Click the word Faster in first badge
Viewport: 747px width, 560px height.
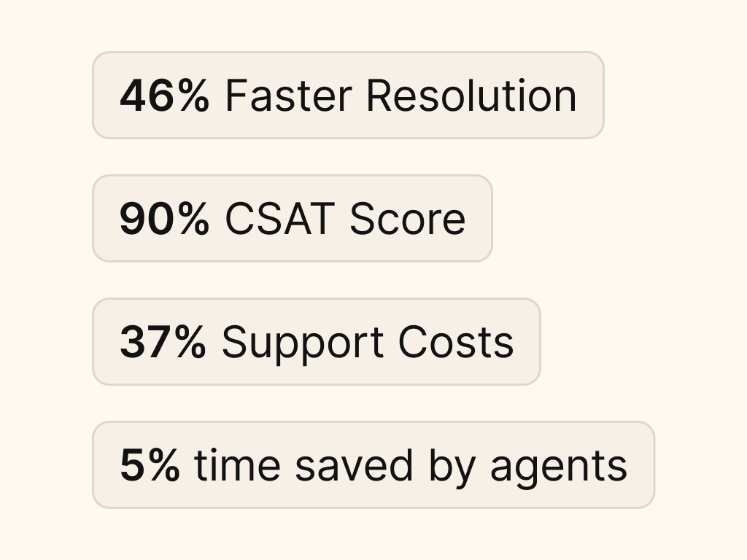pyautogui.click(x=289, y=96)
